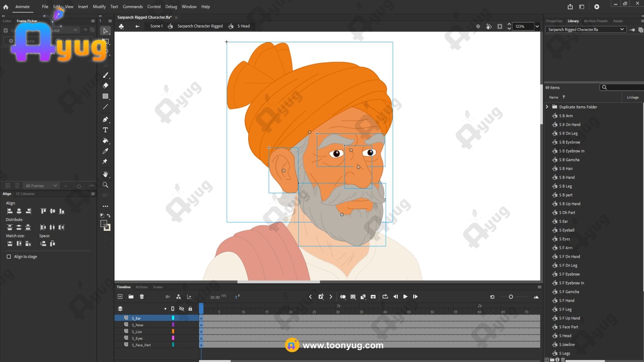Toggle the Frame Picker panel checkbox
Screen dimensions: 644x362
click(x=6, y=30)
